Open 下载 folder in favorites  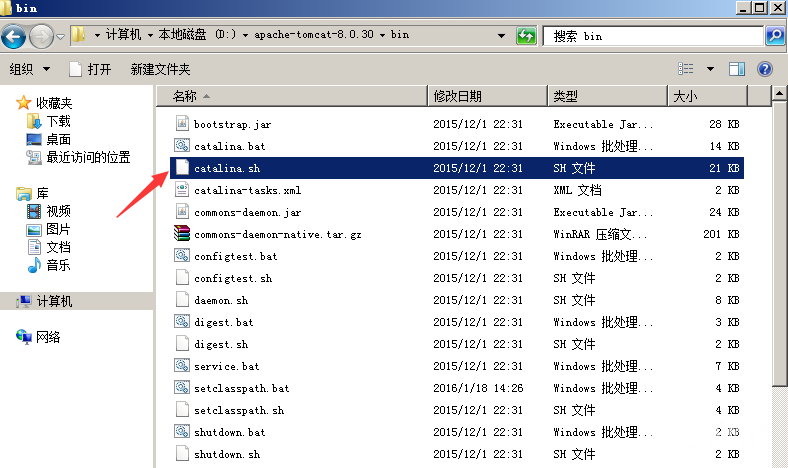tap(58, 121)
